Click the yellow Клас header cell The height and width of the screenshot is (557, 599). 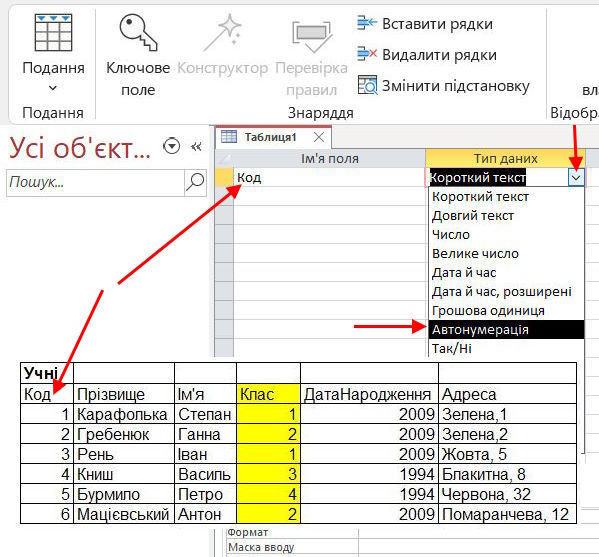pos(268,393)
